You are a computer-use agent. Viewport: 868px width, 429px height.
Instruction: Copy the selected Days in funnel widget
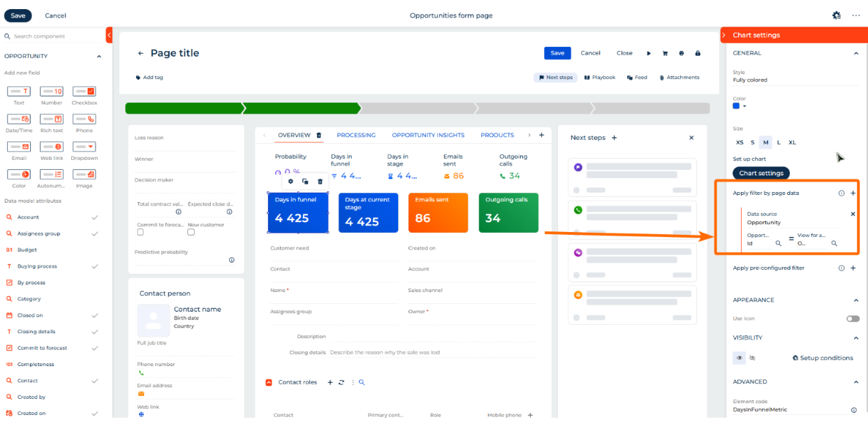[305, 181]
